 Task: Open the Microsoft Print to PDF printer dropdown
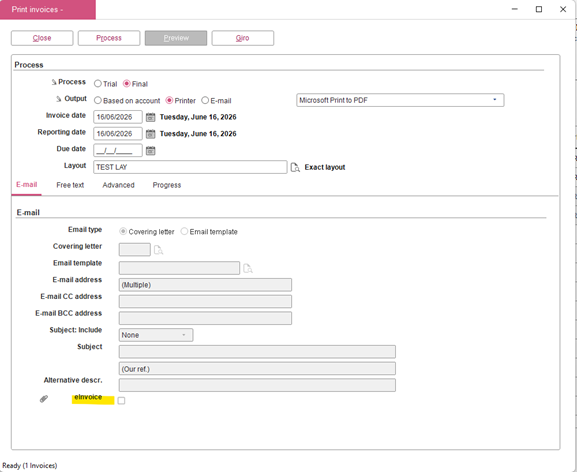point(400,100)
